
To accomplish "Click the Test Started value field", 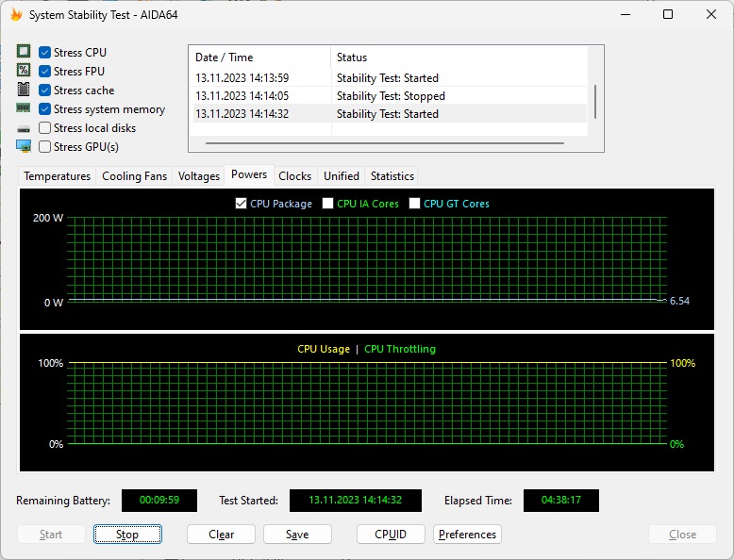I will pos(356,500).
